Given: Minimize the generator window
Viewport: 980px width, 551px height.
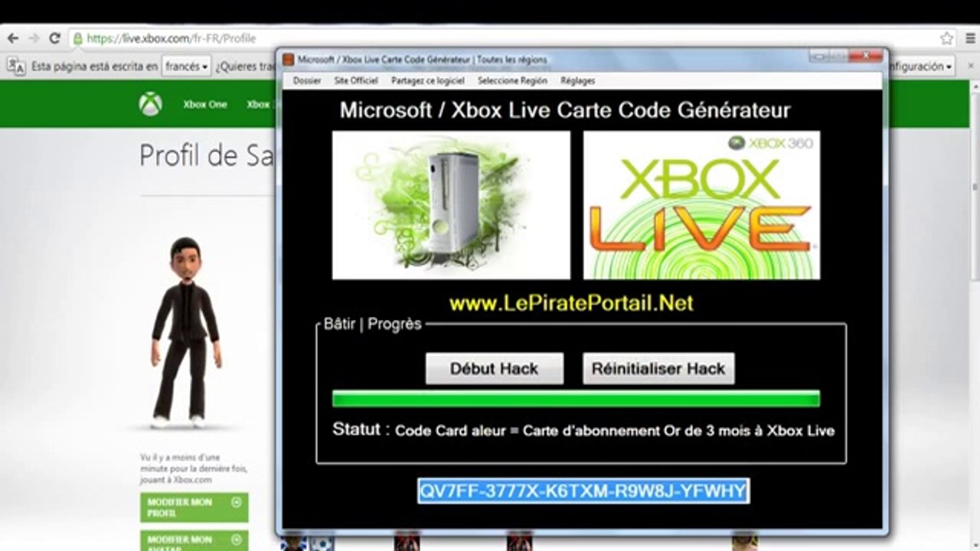Looking at the screenshot, I should pyautogui.click(x=818, y=55).
